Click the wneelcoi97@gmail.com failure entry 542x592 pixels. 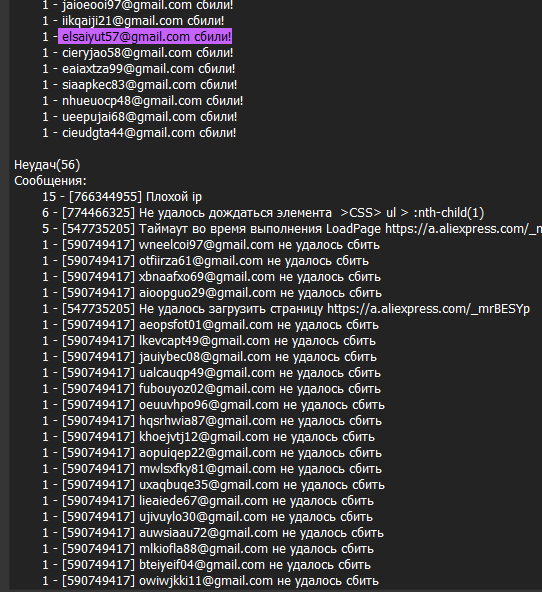(211, 245)
